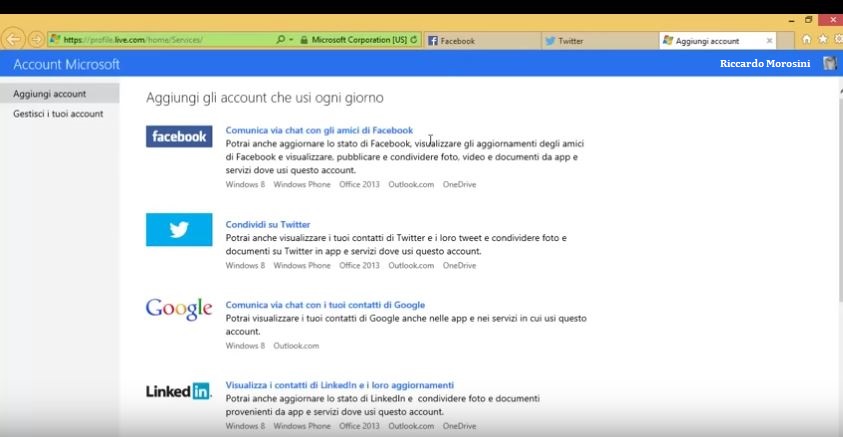
Task: Click the Twitter bird logo
Action: click(x=179, y=230)
